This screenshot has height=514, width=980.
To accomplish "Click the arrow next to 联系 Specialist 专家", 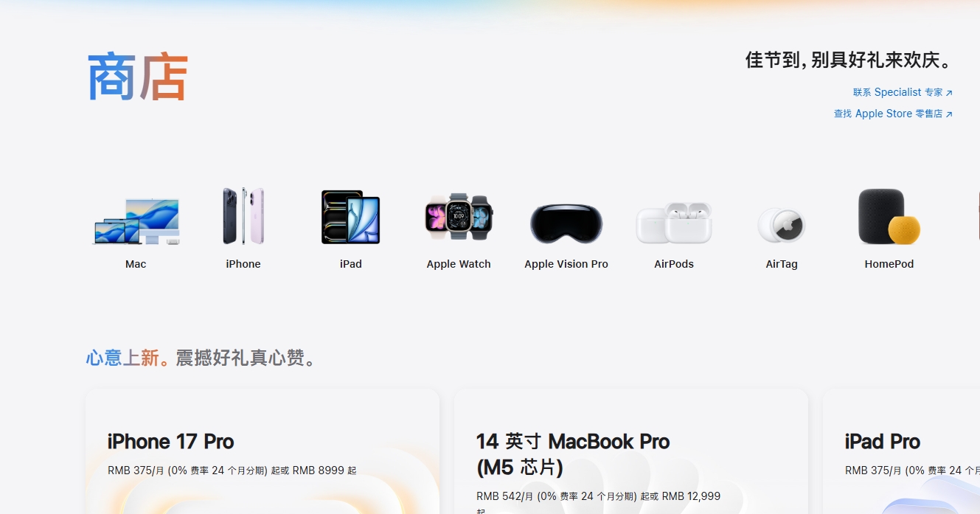I will pos(949,93).
